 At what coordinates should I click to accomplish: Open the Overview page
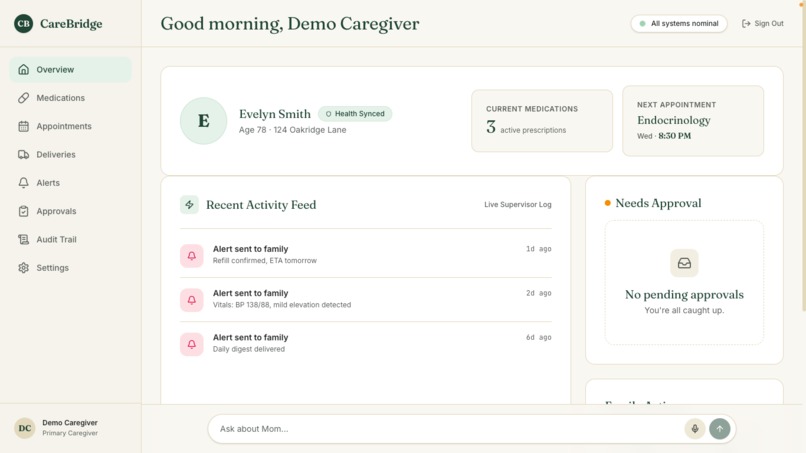[x=70, y=69]
